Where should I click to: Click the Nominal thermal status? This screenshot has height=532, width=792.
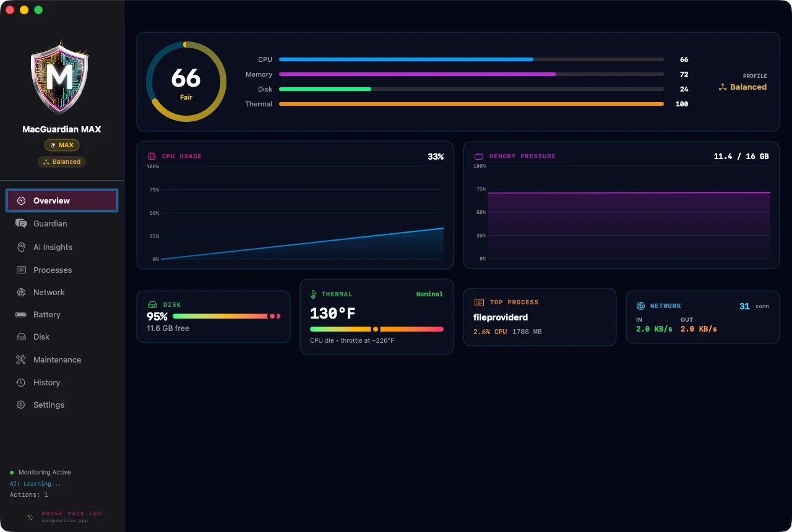[x=429, y=294]
